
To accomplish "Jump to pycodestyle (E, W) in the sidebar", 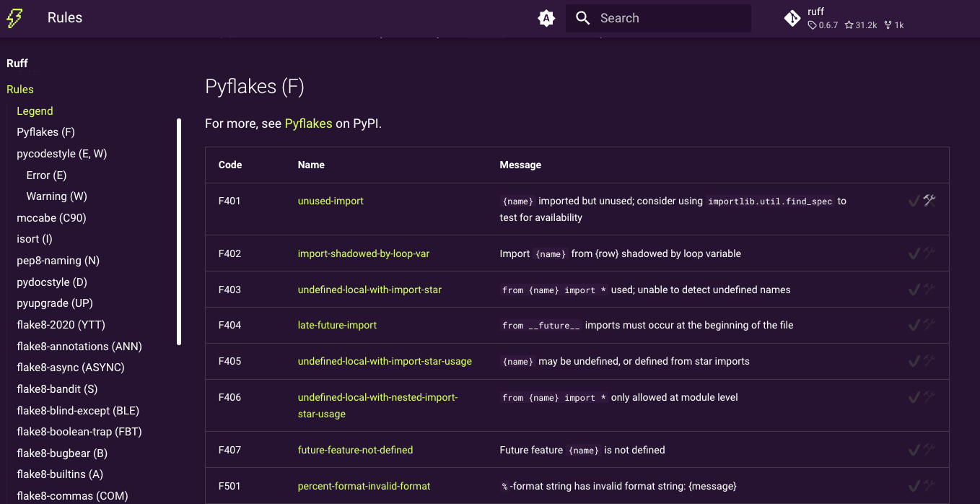I will [61, 154].
